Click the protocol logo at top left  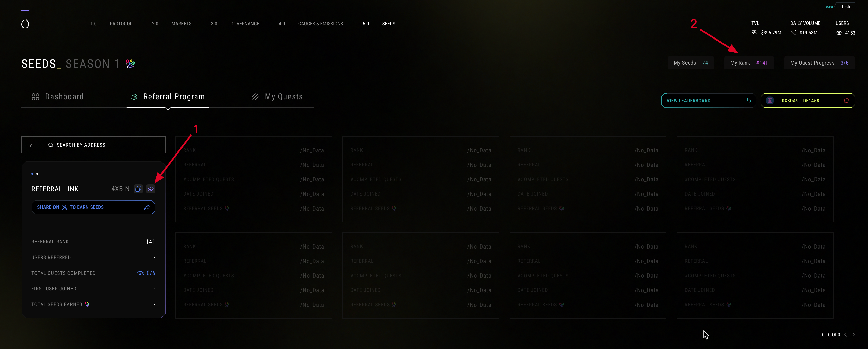tap(25, 24)
